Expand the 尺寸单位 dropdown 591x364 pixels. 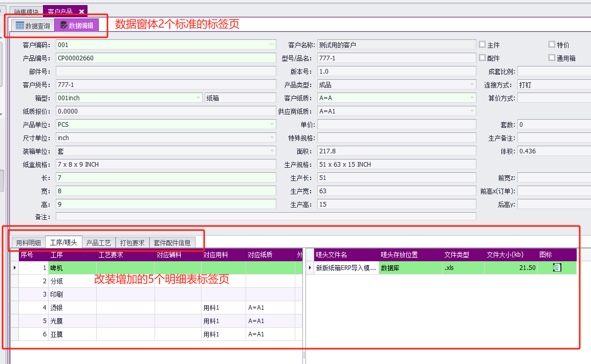pos(272,138)
